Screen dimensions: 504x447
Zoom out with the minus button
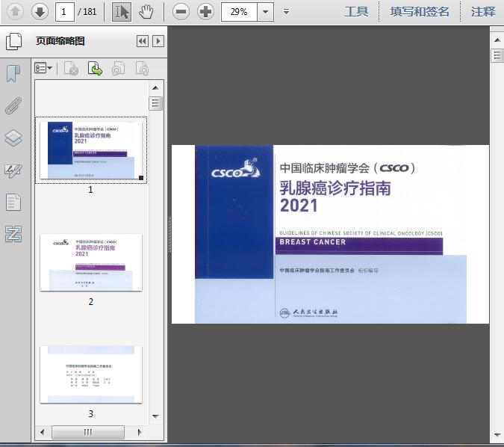(x=181, y=12)
